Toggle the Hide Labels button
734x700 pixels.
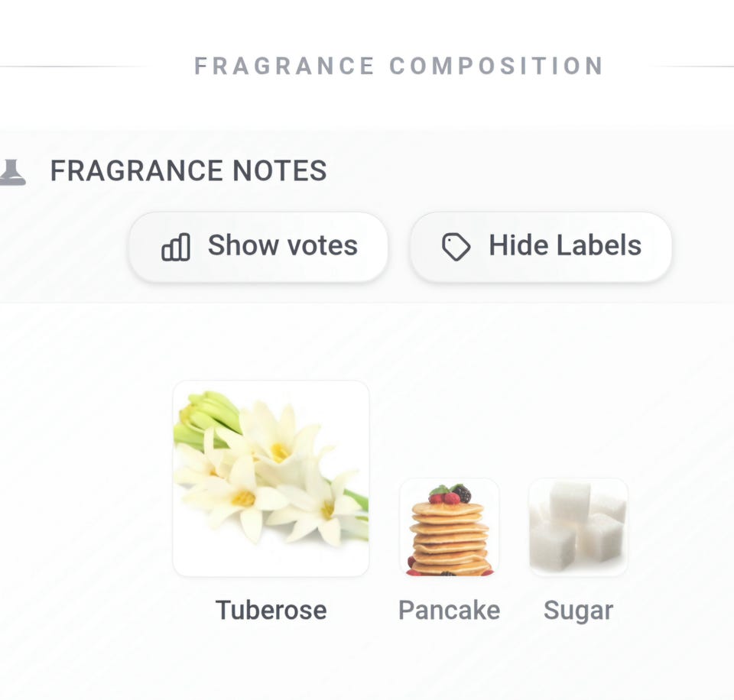[541, 247]
